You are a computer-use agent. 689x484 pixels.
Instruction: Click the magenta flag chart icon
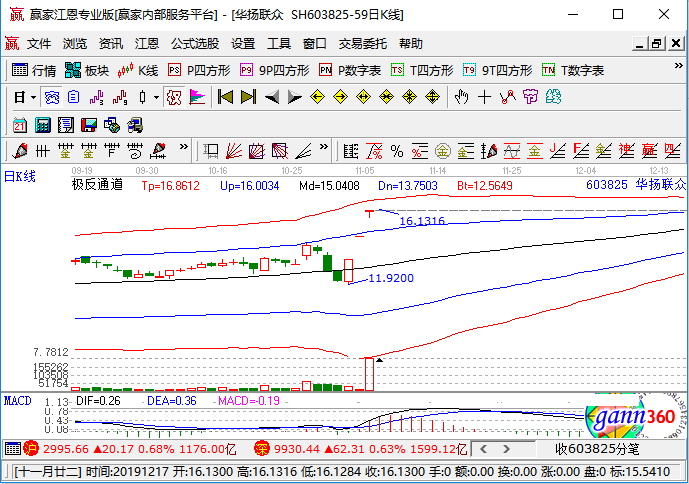point(197,97)
